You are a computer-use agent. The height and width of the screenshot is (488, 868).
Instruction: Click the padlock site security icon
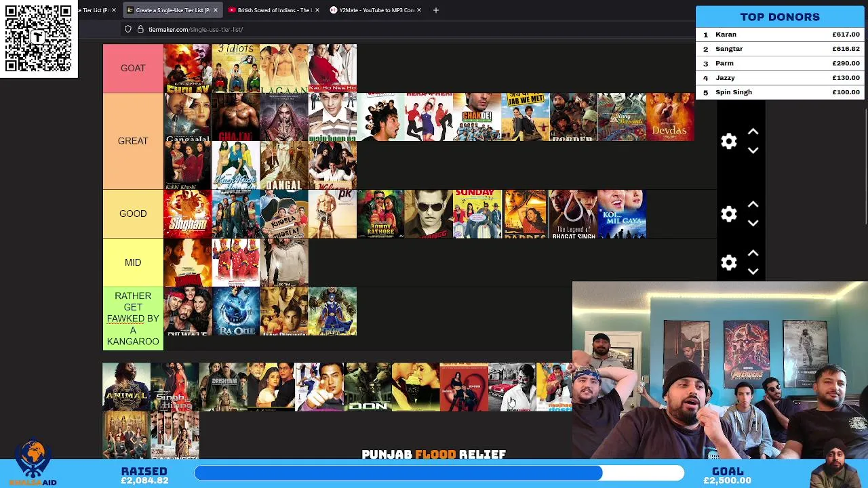(140, 29)
